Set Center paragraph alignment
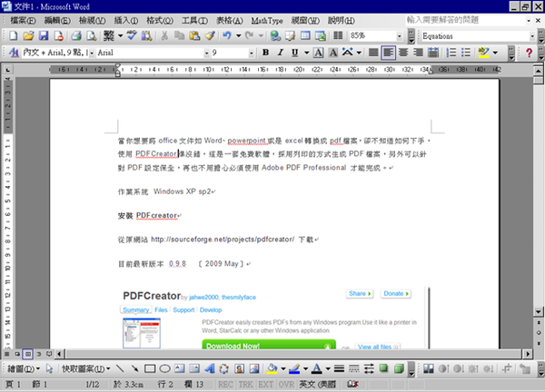Screen dimensions: 545x392 [x=403, y=53]
